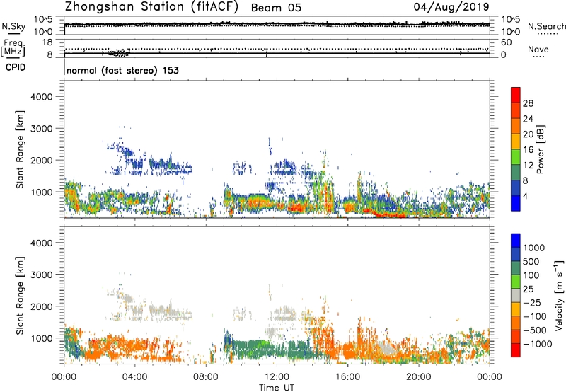This screenshot has width=566, height=392.
Task: Click the grey segment of velocity colorbar
Action: (516, 295)
